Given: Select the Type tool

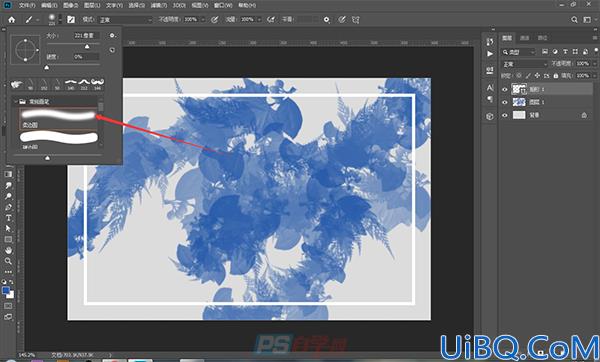Looking at the screenshot, I should coord(8,218).
